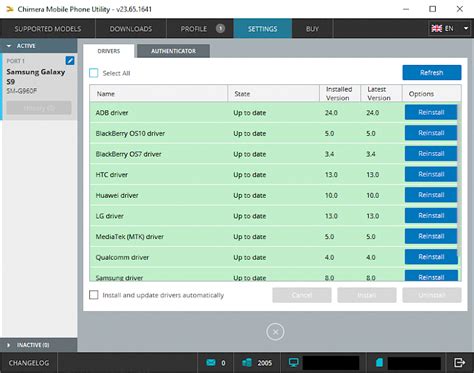Click the SIM card icon in status bar
This screenshot has width=474, height=373.
[380, 363]
